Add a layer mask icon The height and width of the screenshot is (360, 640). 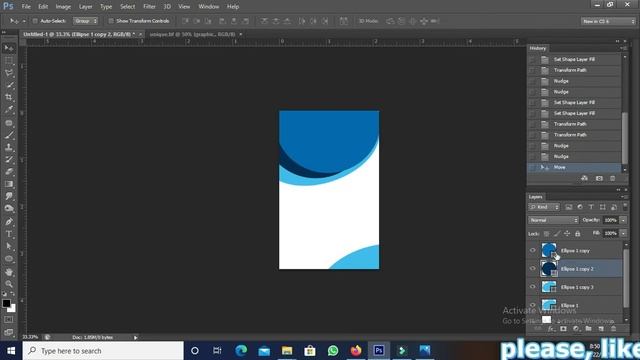click(563, 329)
